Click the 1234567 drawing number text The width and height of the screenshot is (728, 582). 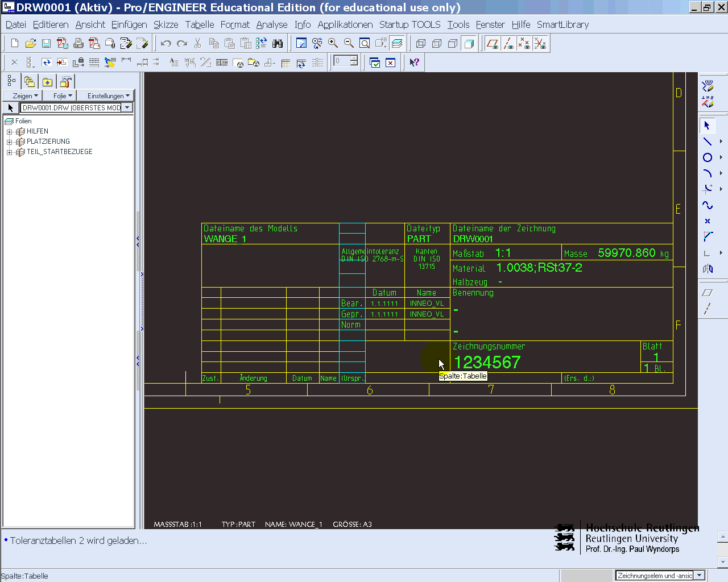pyautogui.click(x=487, y=362)
